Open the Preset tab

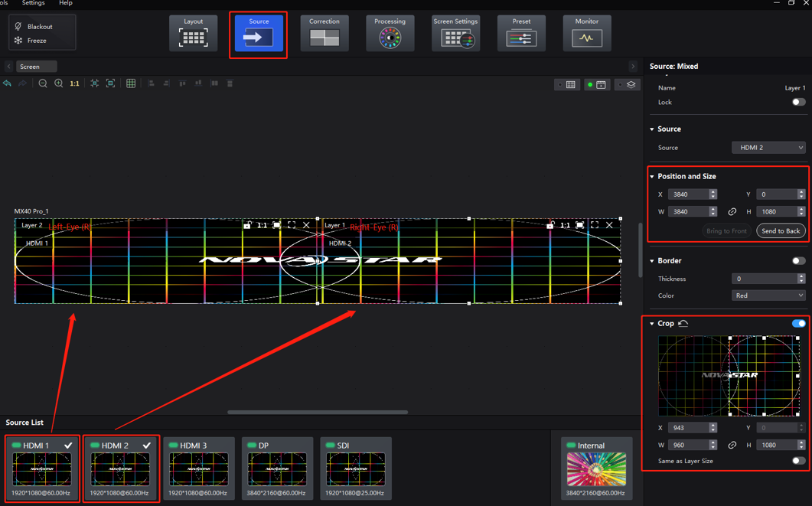(x=521, y=33)
